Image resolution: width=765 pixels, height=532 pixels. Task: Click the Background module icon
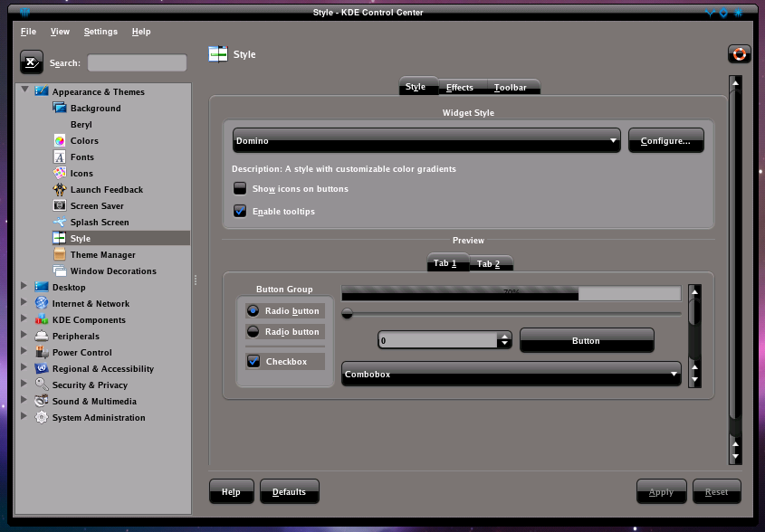click(x=60, y=108)
